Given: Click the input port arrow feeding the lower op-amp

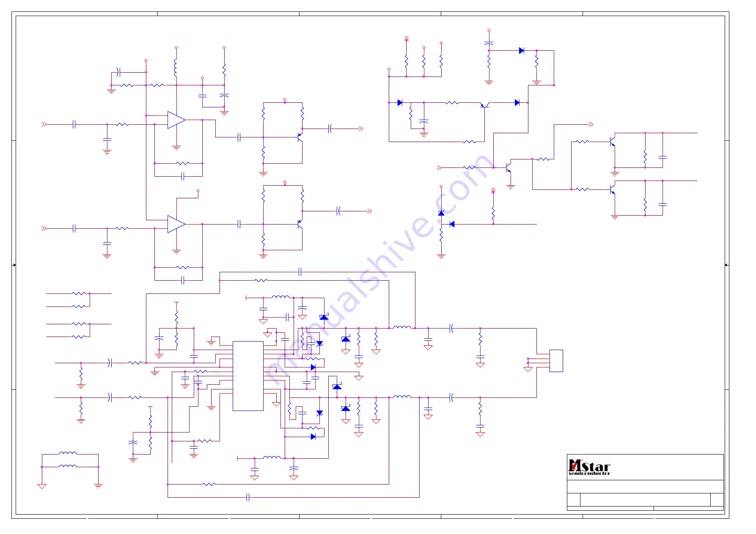Looking at the screenshot, I should [44, 228].
